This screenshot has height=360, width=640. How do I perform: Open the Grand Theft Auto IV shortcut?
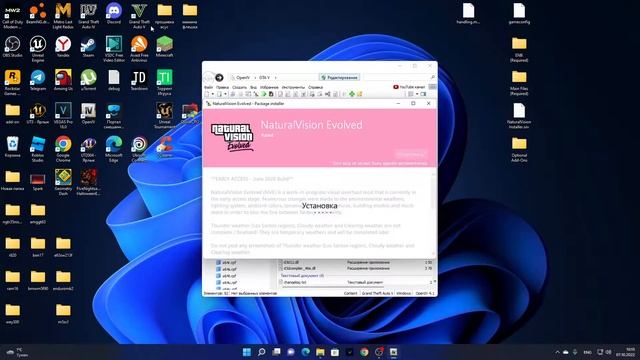(x=88, y=16)
